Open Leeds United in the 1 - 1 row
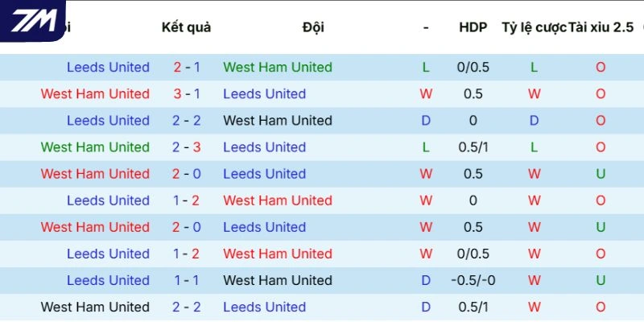Image resolution: width=644 pixels, height=322 pixels. tap(108, 280)
